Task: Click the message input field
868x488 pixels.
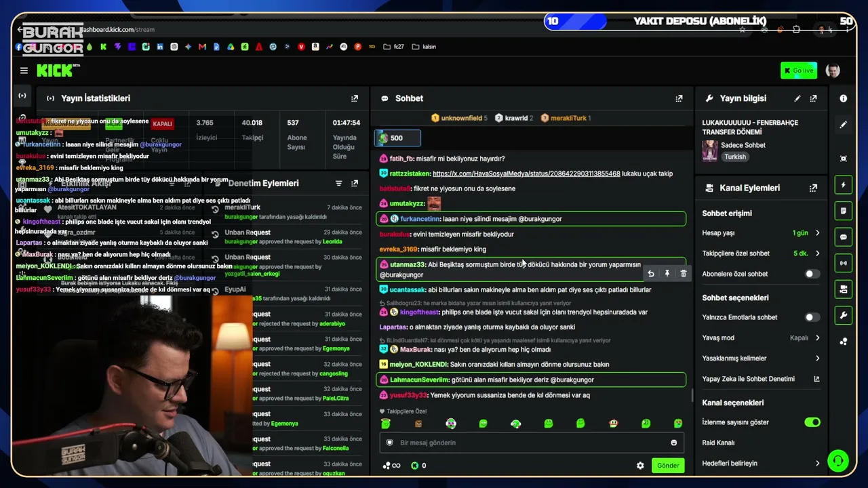Action: (532, 443)
